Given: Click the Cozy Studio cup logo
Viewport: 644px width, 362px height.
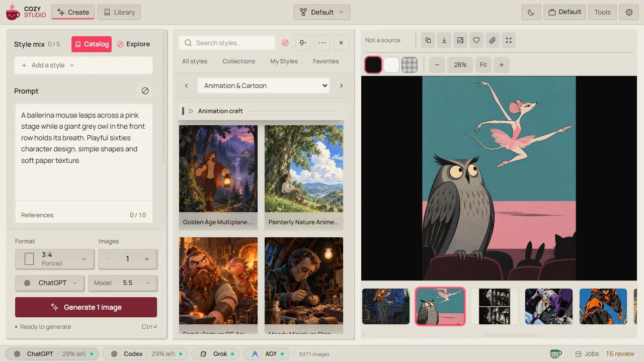Looking at the screenshot, I should (x=13, y=12).
